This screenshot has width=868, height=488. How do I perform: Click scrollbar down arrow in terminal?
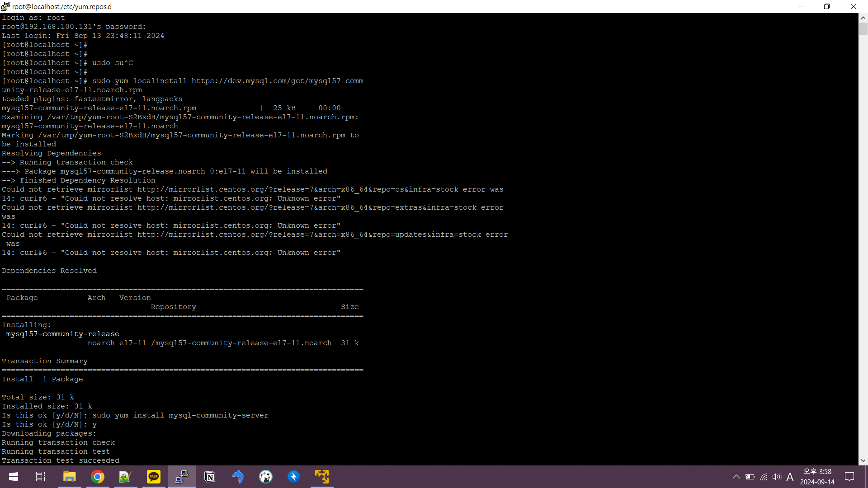(x=863, y=460)
